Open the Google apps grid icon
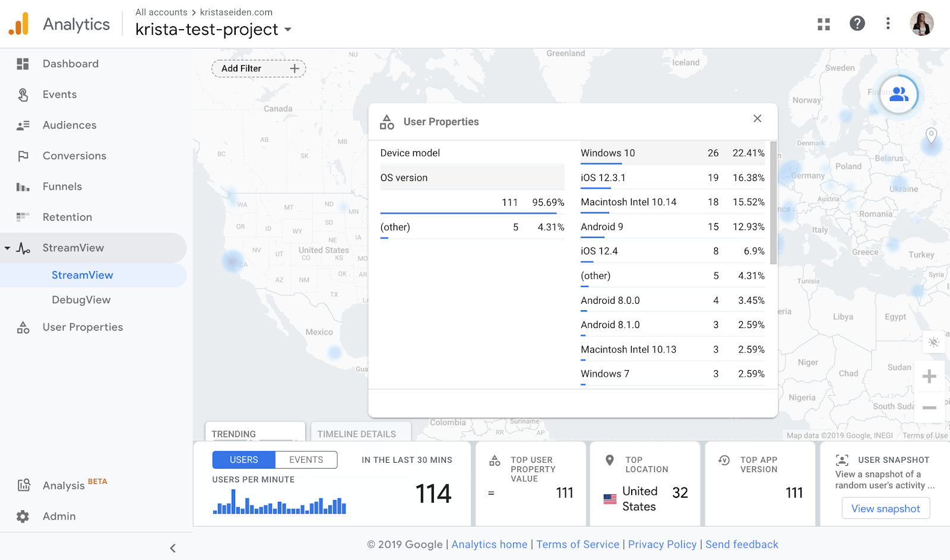The width and height of the screenshot is (950, 560). [x=824, y=24]
